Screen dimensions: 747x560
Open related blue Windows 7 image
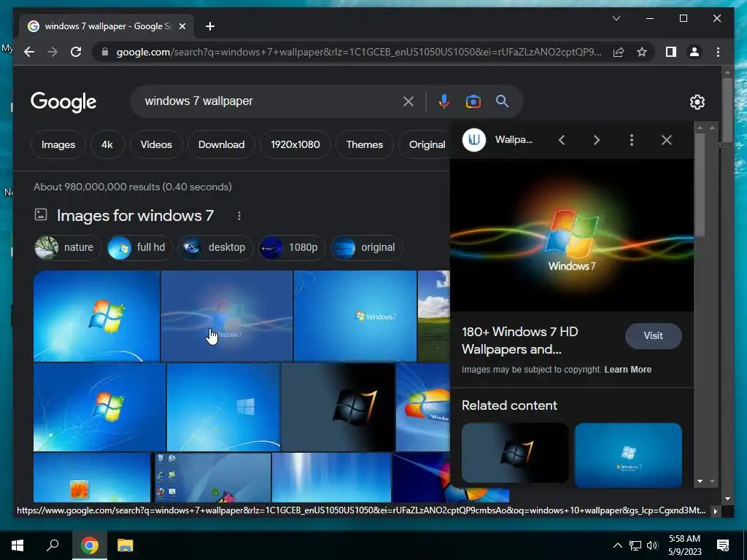pos(628,455)
